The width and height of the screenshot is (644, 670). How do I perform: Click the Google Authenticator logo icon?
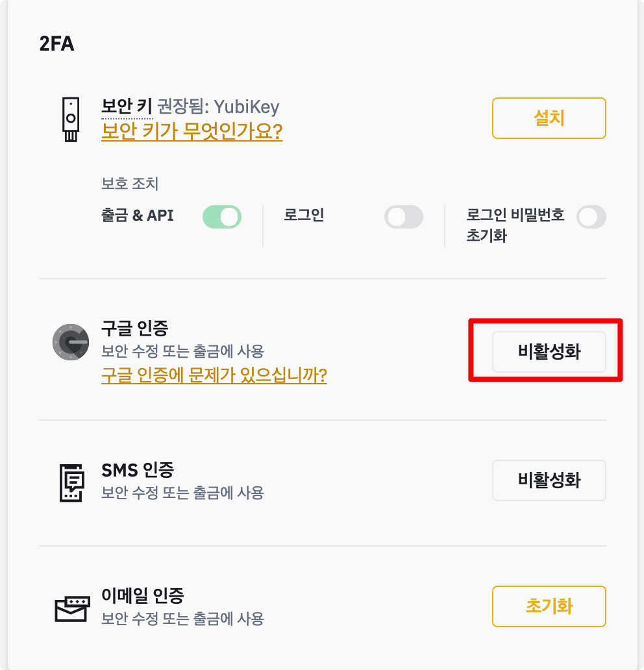(71, 342)
